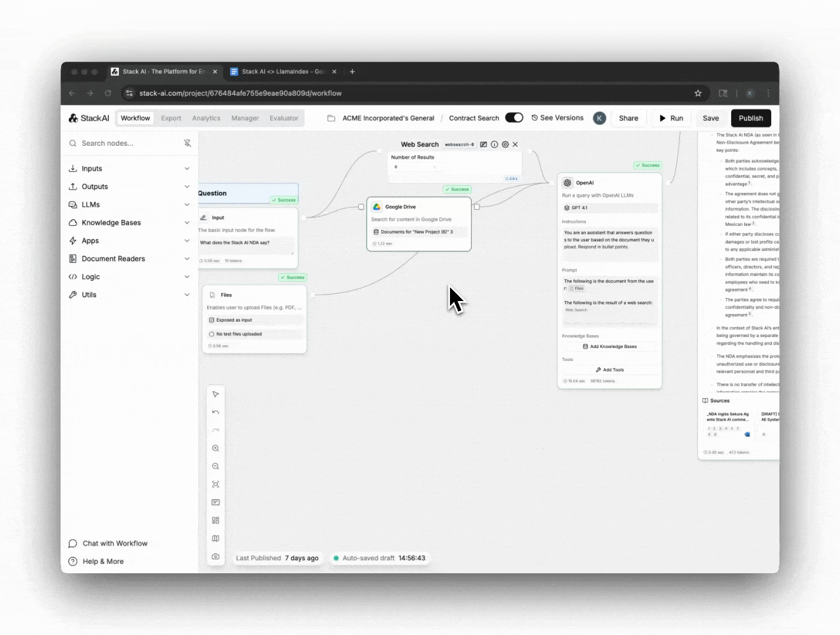840x635 pixels.
Task: Open the Manager tab
Action: point(245,118)
